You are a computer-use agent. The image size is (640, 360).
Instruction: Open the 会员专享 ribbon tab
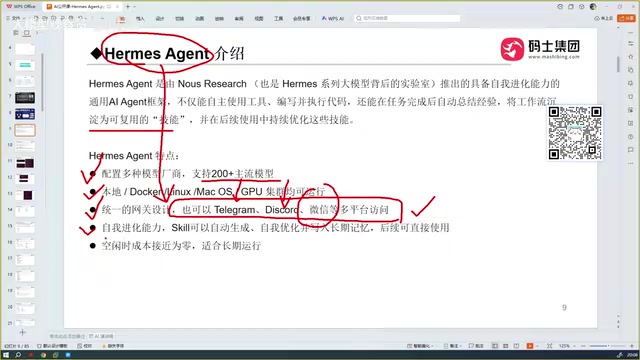click(x=302, y=18)
